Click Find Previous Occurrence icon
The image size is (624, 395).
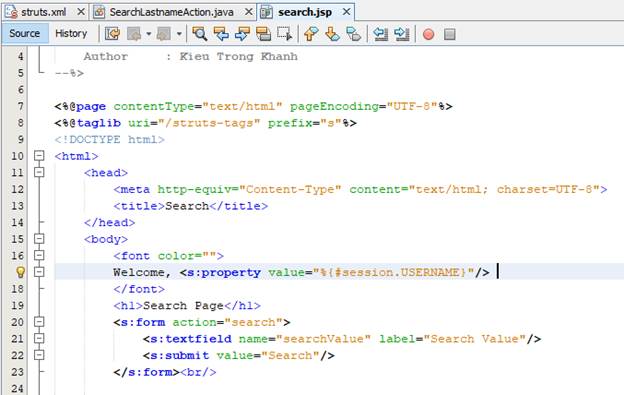221,34
